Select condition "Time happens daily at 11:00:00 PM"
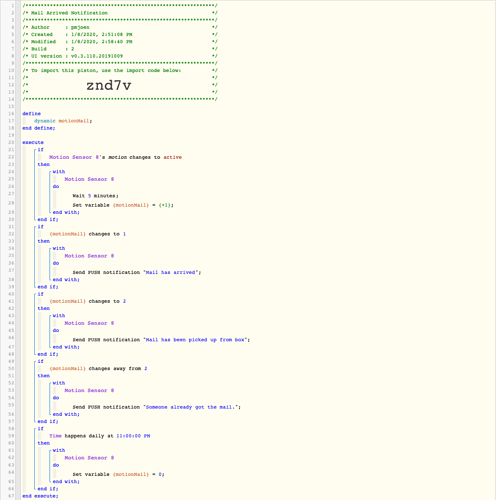 click(x=100, y=436)
